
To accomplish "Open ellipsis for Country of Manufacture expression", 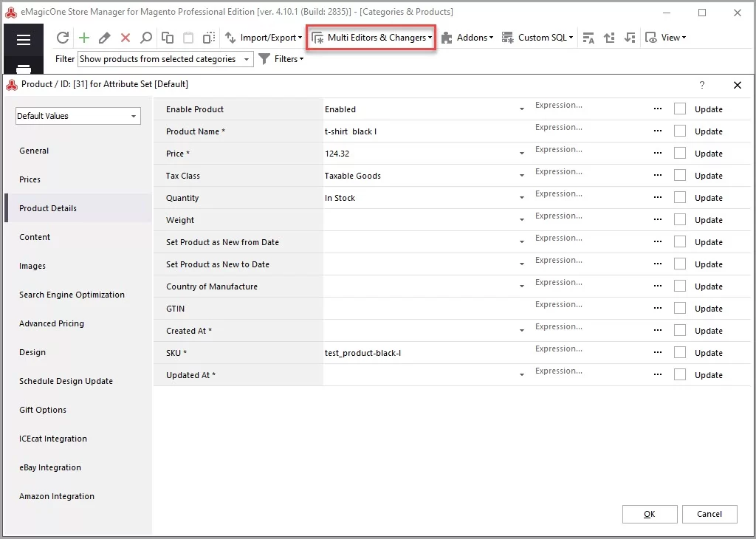I will click(658, 286).
